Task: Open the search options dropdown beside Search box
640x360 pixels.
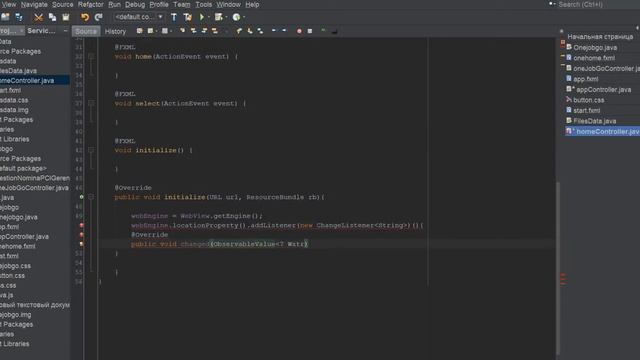Action: [552, 4]
